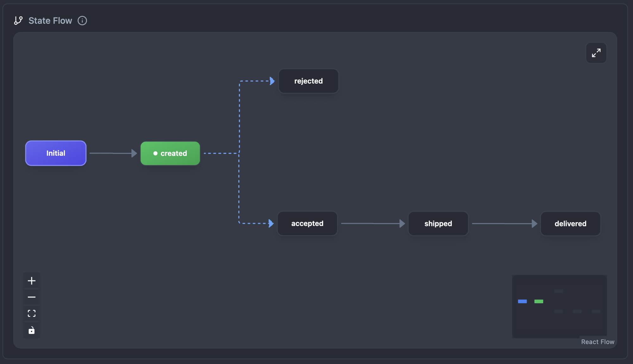Select the created state node
The height and width of the screenshot is (364, 633).
[170, 153]
